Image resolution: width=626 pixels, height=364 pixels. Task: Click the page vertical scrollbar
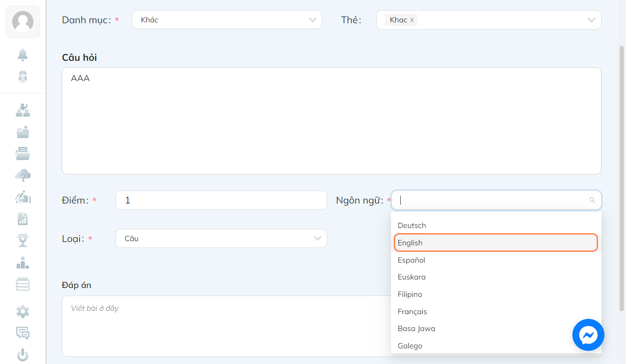[622, 179]
